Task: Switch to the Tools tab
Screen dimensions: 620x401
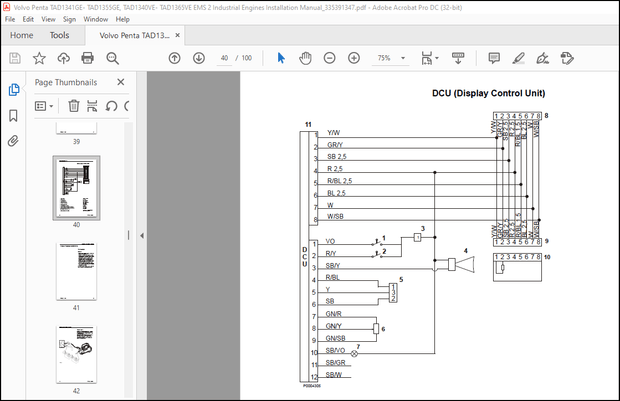Action: [x=59, y=35]
